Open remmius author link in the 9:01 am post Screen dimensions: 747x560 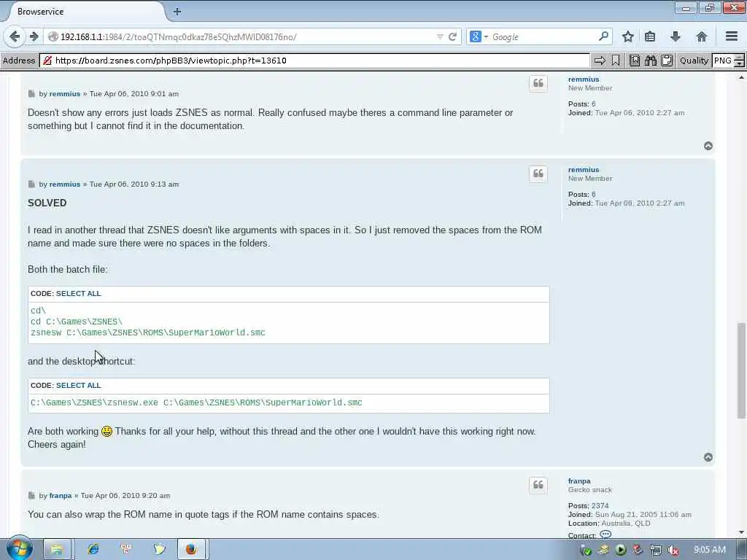point(65,94)
